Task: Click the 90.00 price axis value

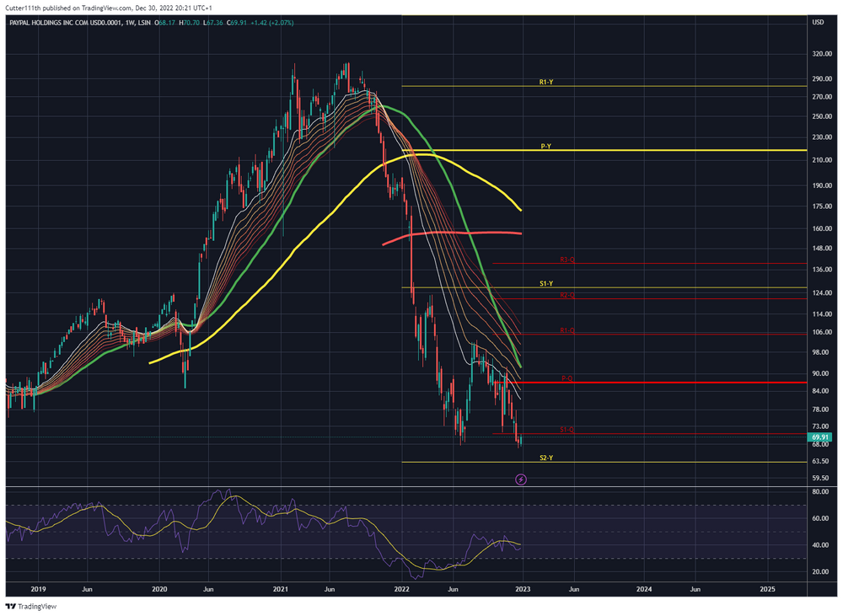Action: point(820,373)
